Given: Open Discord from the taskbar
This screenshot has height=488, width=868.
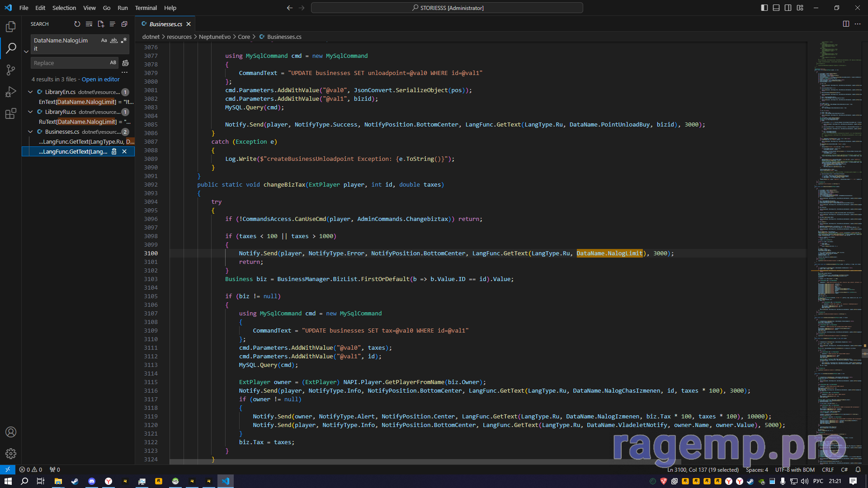Looking at the screenshot, I should coord(92,481).
